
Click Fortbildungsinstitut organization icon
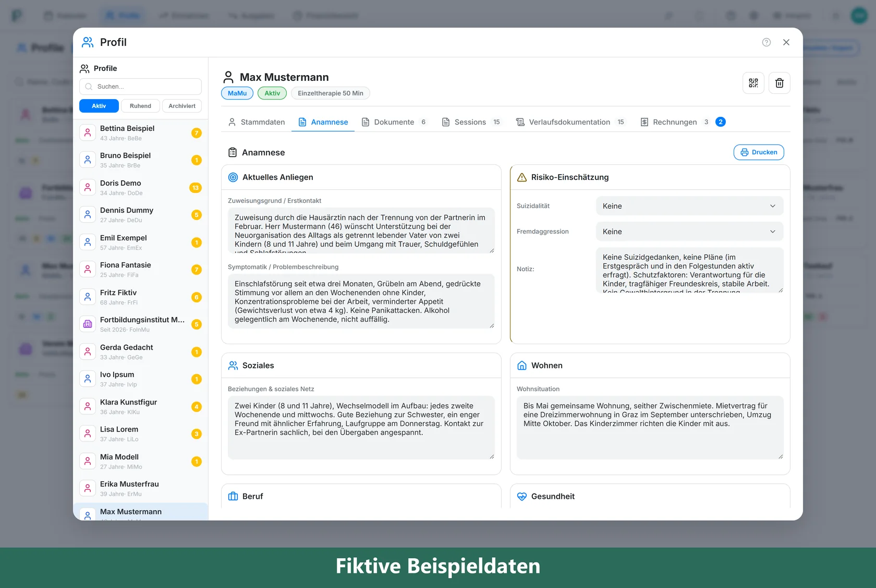click(x=88, y=324)
